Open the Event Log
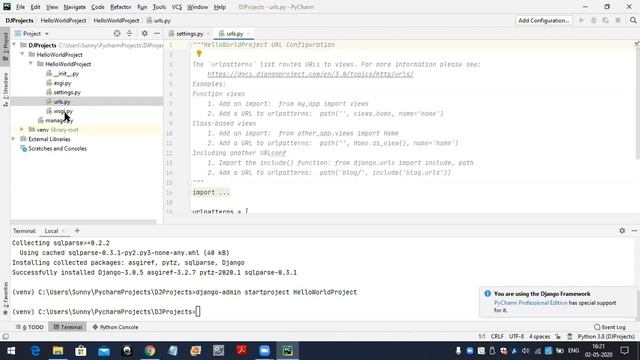This screenshot has height=360, width=640. tap(610, 327)
